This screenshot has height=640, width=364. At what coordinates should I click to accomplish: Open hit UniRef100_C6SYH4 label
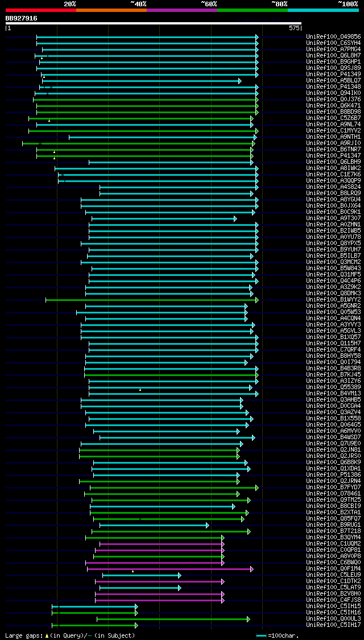333,43
